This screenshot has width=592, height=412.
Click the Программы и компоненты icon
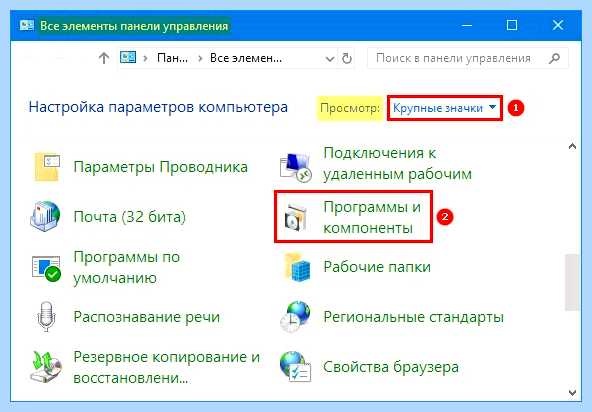295,217
